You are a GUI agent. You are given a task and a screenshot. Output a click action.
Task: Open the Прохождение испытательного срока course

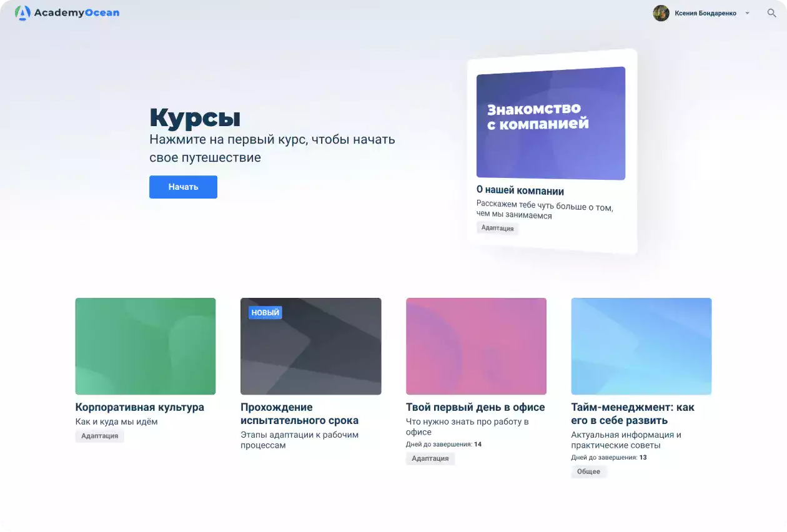coord(300,413)
